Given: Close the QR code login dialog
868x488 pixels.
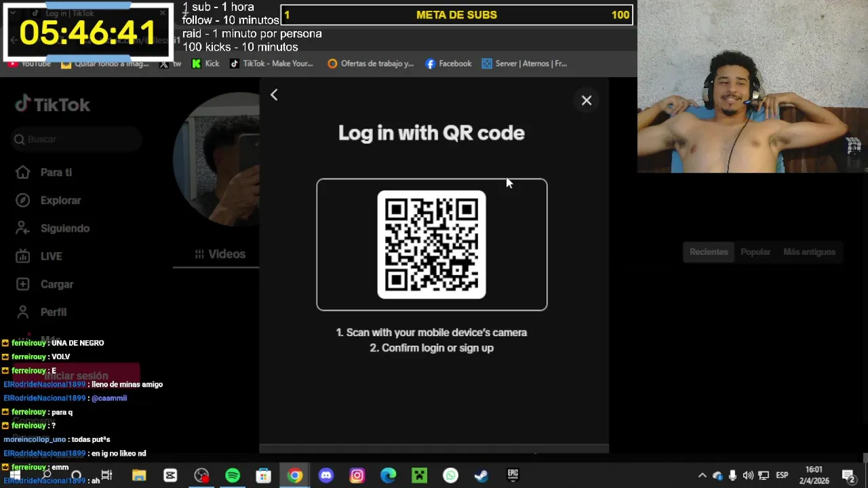Looking at the screenshot, I should (x=587, y=100).
